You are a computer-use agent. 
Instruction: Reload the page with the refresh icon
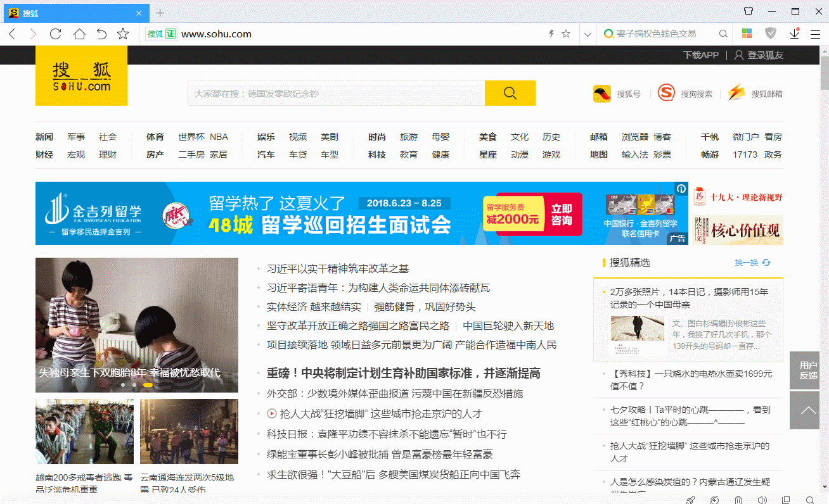point(56,34)
